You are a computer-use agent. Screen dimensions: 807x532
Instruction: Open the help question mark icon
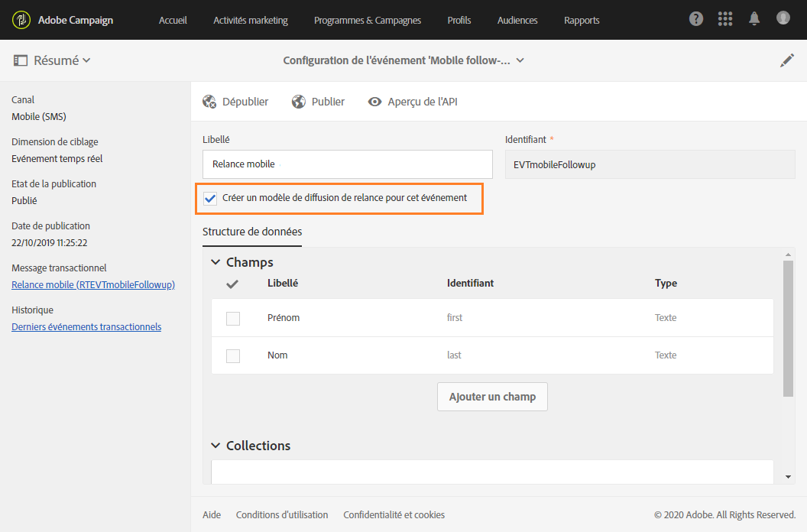coord(695,19)
